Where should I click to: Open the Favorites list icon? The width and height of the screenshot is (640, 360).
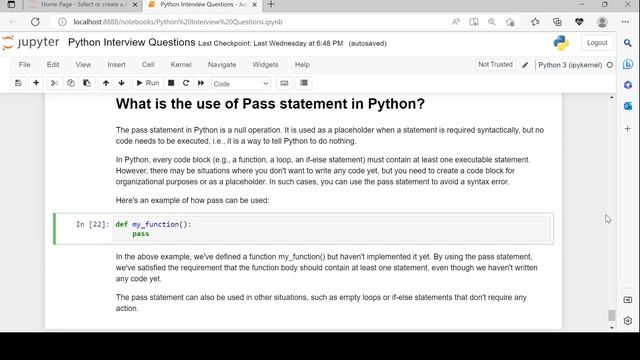(x=535, y=22)
